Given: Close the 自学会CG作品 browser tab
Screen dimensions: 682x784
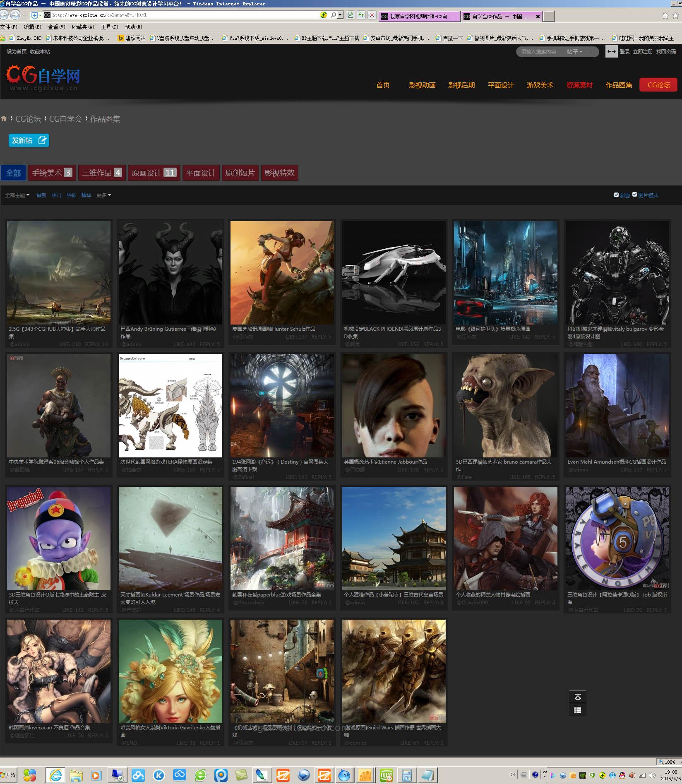Looking at the screenshot, I should (538, 17).
